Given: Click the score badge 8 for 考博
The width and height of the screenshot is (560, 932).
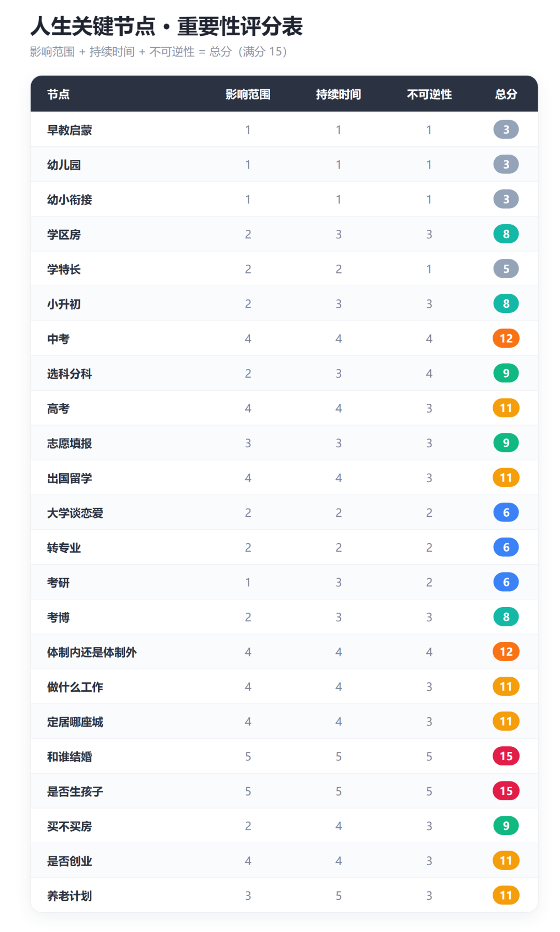Looking at the screenshot, I should tap(506, 616).
